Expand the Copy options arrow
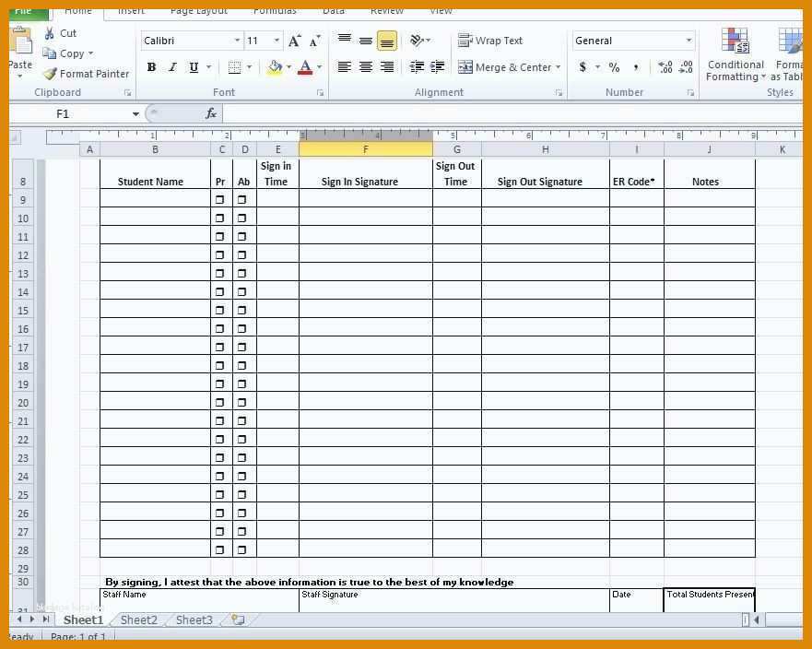 pos(90,53)
